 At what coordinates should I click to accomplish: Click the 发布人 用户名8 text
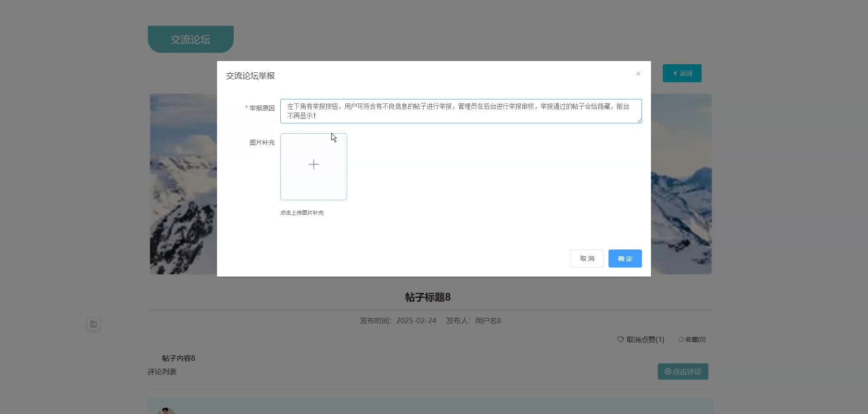(x=473, y=321)
